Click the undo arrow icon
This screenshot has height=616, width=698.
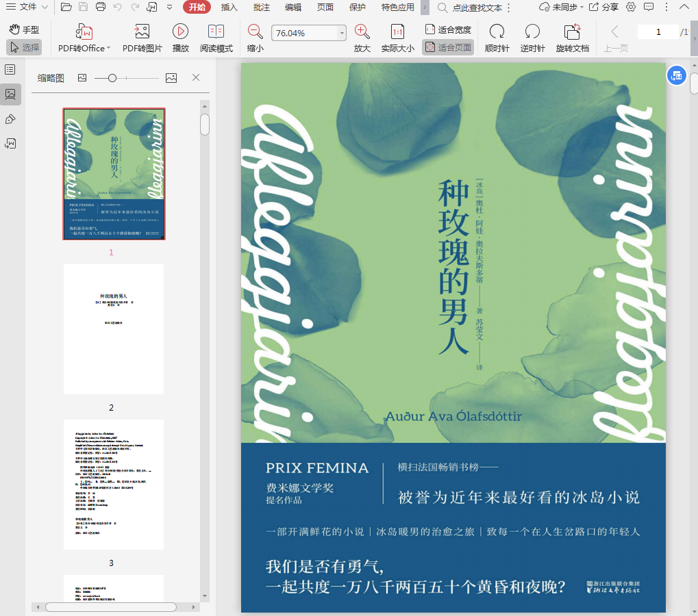[118, 7]
